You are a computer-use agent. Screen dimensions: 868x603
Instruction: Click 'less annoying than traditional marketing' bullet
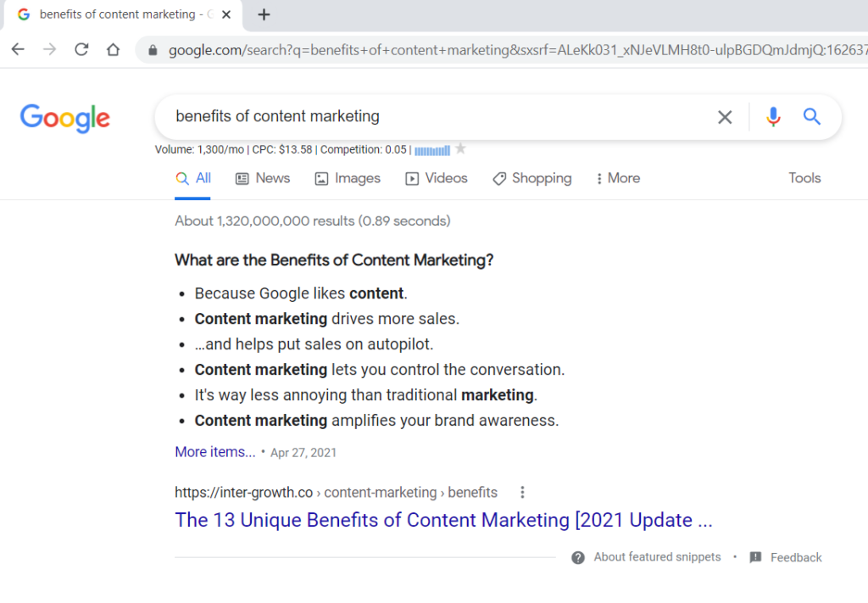[366, 395]
